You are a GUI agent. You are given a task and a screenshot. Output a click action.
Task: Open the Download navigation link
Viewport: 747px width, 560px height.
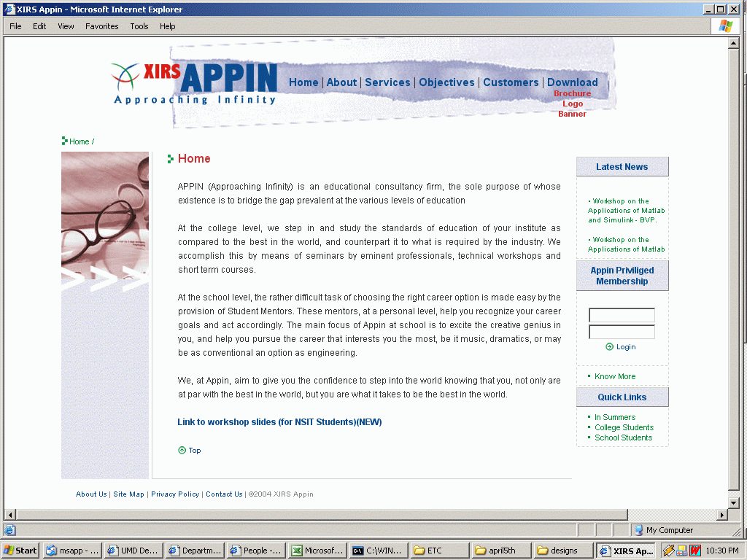pyautogui.click(x=572, y=82)
